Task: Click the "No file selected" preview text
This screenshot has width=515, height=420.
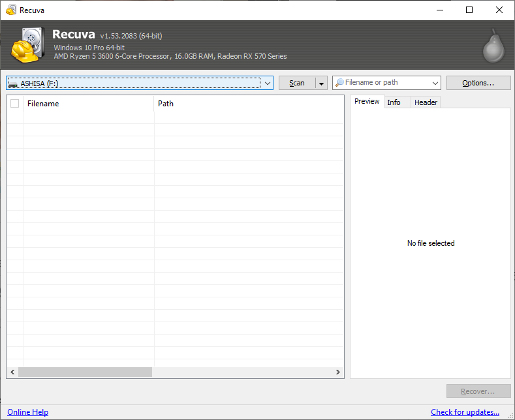Action: [431, 243]
